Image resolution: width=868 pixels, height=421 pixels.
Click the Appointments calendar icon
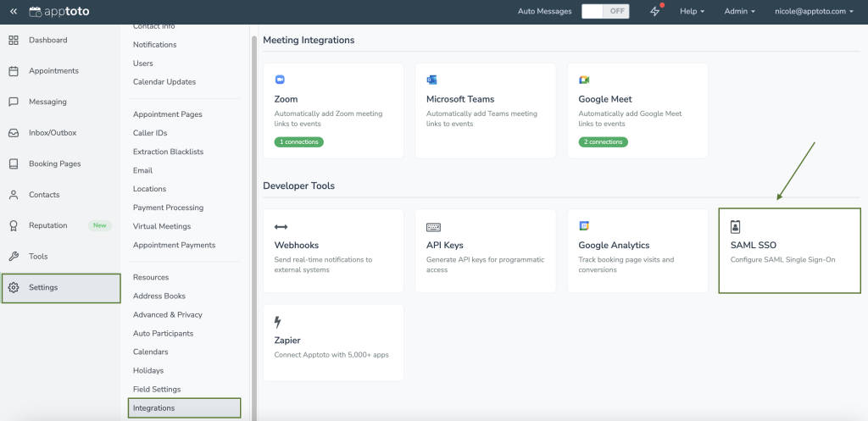coord(14,71)
